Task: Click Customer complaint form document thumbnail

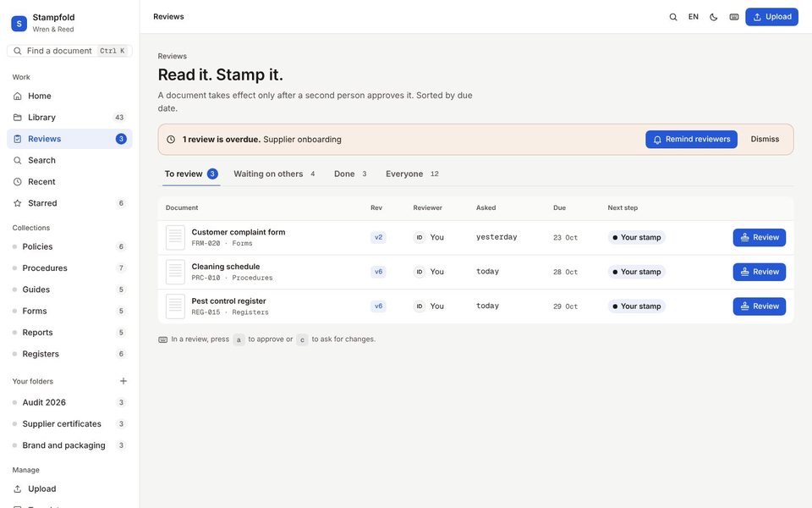Action: (175, 237)
